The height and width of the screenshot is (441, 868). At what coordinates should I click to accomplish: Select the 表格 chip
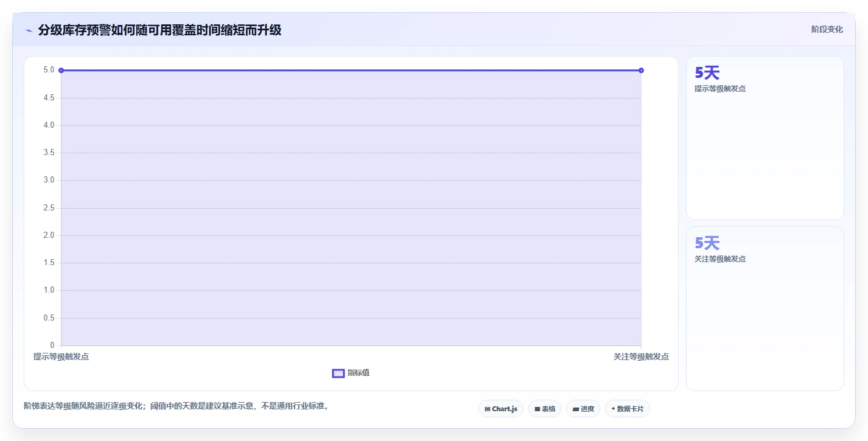(545, 409)
